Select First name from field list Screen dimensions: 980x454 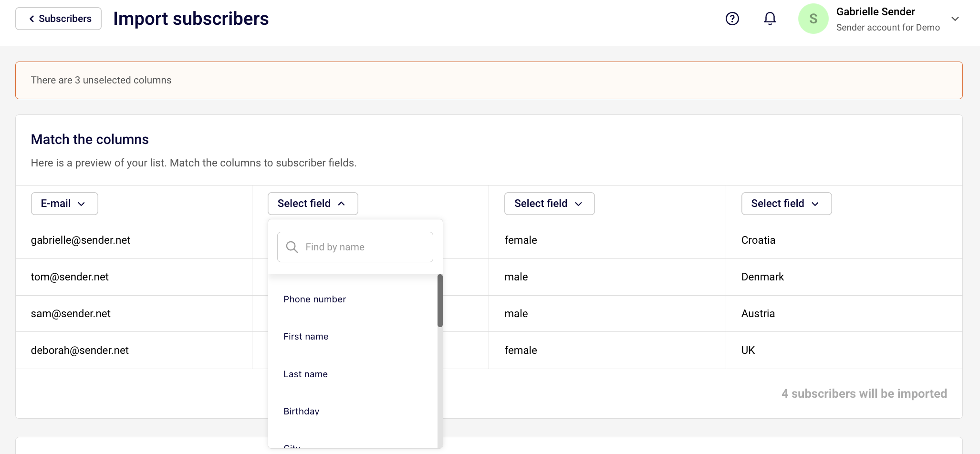pyautogui.click(x=306, y=336)
